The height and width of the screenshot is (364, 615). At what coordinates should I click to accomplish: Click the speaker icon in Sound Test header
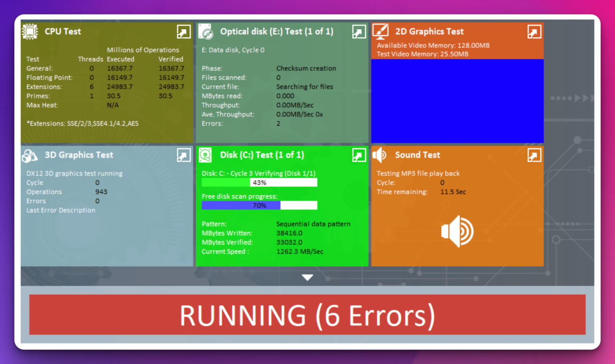pos(379,155)
